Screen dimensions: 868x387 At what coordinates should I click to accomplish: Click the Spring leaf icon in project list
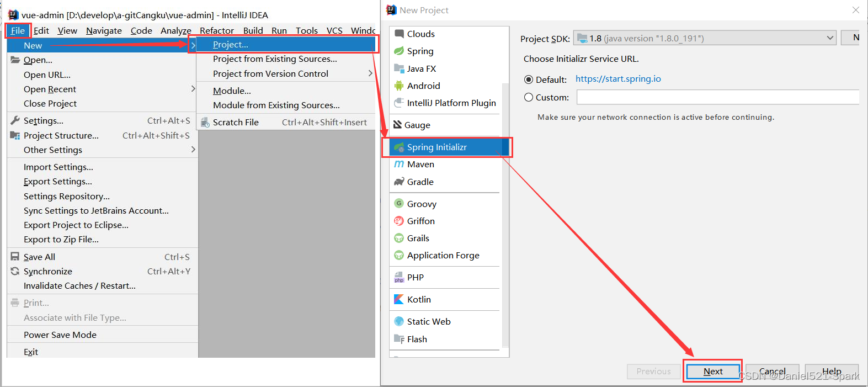pos(398,51)
